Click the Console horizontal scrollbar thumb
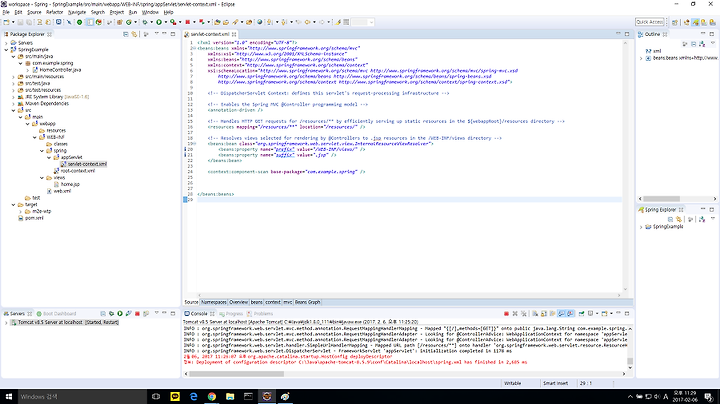Image resolution: width=720 pixels, height=404 pixels. point(236,374)
